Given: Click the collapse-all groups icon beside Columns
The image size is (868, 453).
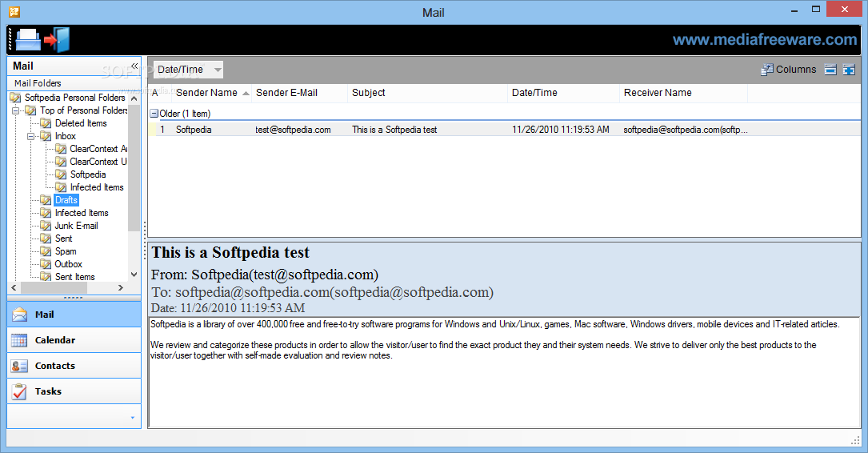Looking at the screenshot, I should coord(830,69).
